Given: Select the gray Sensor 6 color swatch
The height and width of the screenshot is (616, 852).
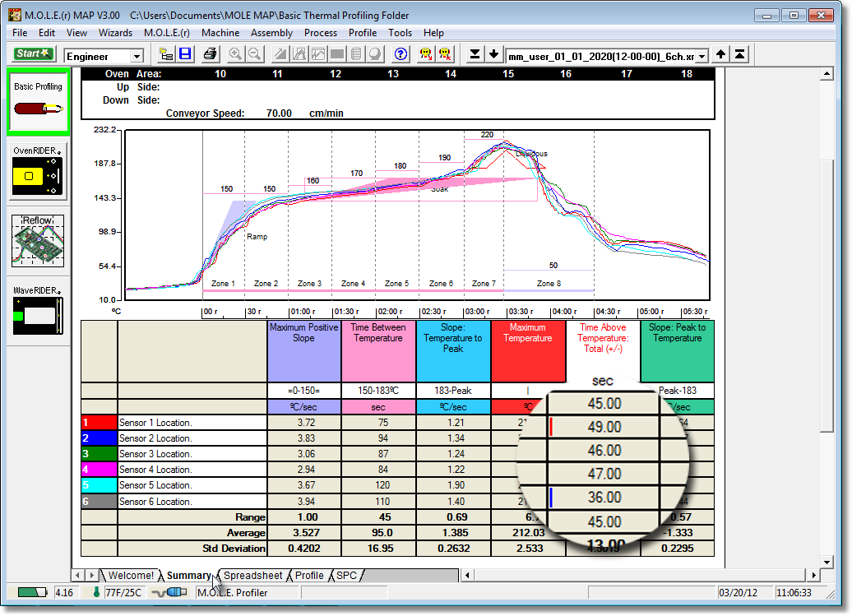Looking at the screenshot, I should coord(99,502).
